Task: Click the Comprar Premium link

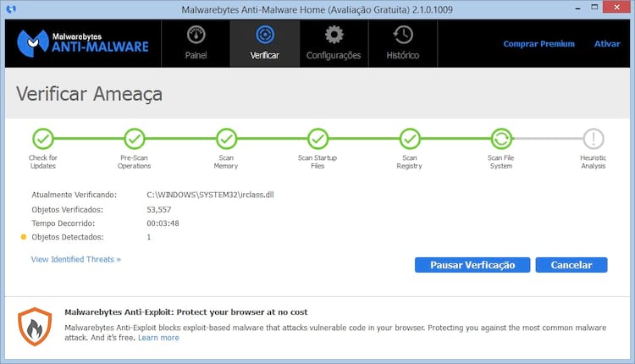Action: click(538, 44)
